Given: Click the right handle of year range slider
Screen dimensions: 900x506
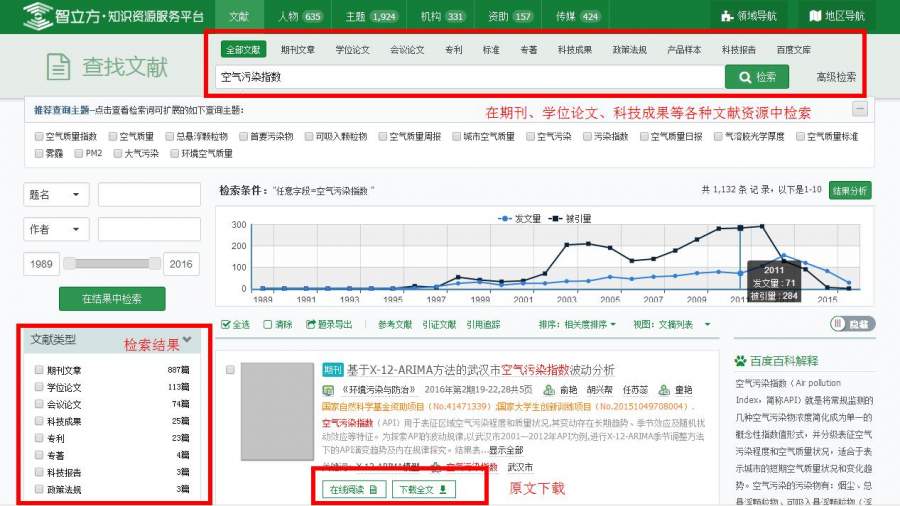Looking at the screenshot, I should (x=154, y=263).
